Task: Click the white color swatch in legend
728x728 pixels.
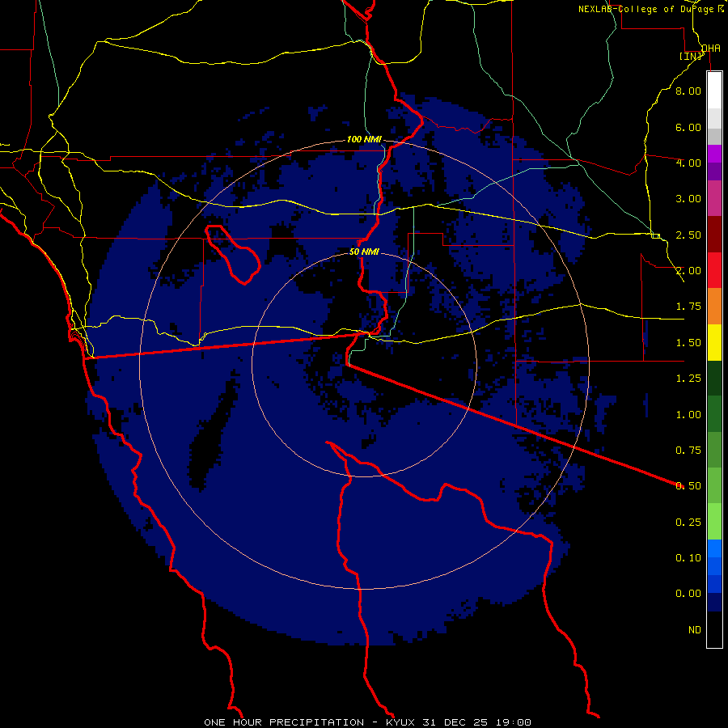Action: coord(714,90)
